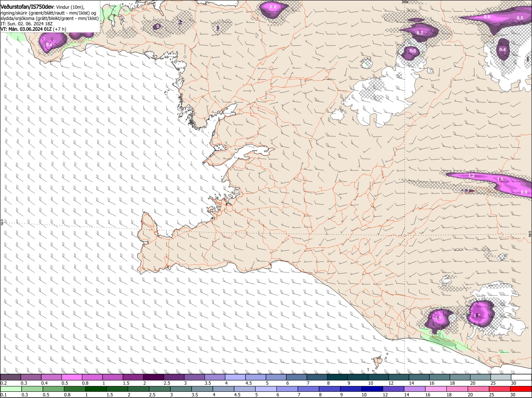
Task: Select the upper legend swatch labeled 0.2
Action: (10, 377)
